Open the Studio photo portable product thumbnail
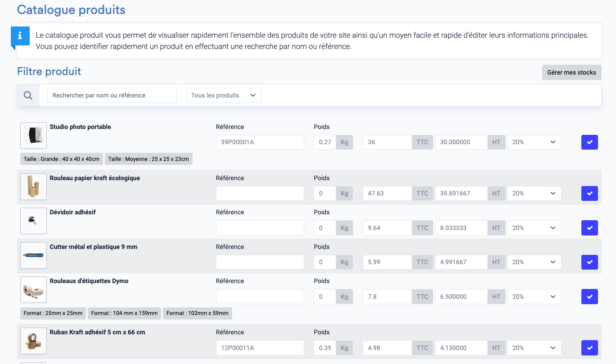 click(x=33, y=135)
